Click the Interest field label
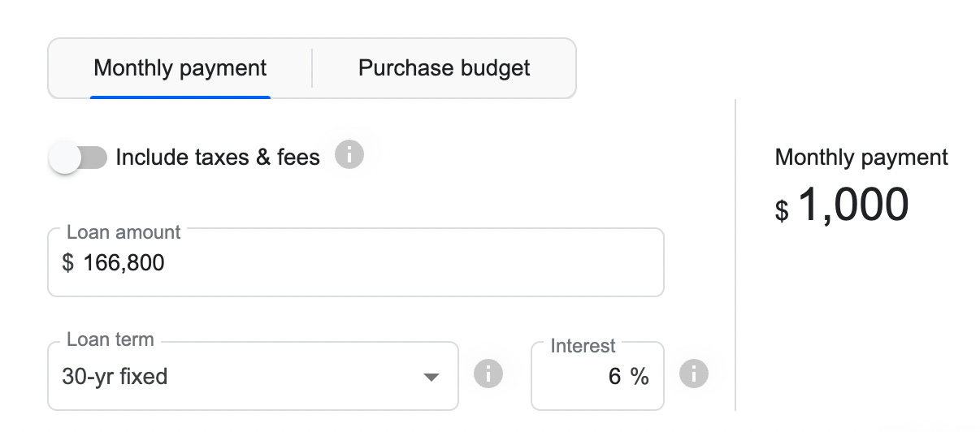This screenshot has height=432, width=980. click(583, 346)
